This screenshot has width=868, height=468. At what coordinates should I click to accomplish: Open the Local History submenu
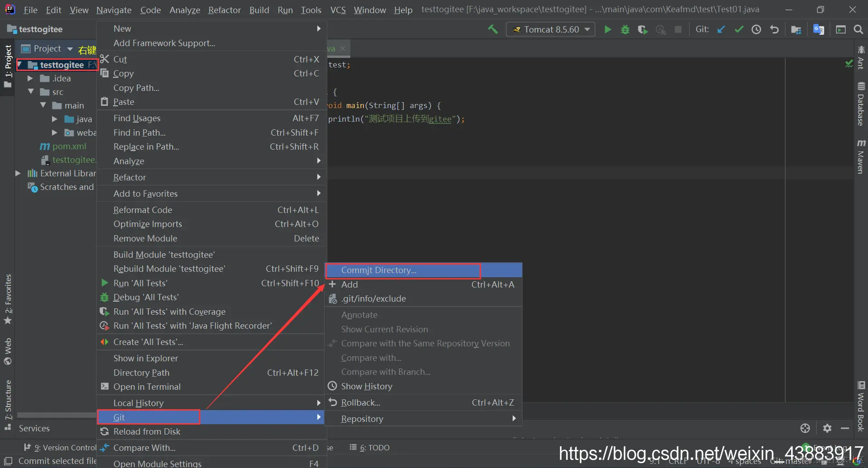click(212, 403)
